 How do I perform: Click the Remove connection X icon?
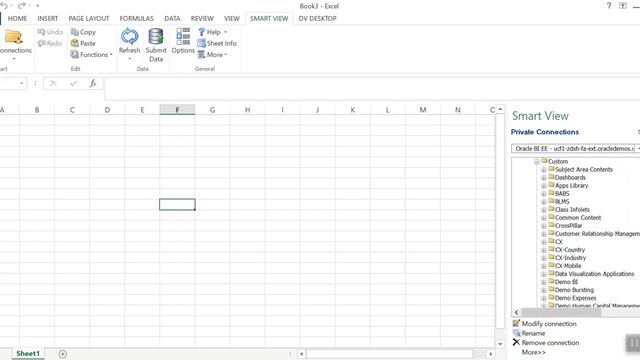coord(516,342)
